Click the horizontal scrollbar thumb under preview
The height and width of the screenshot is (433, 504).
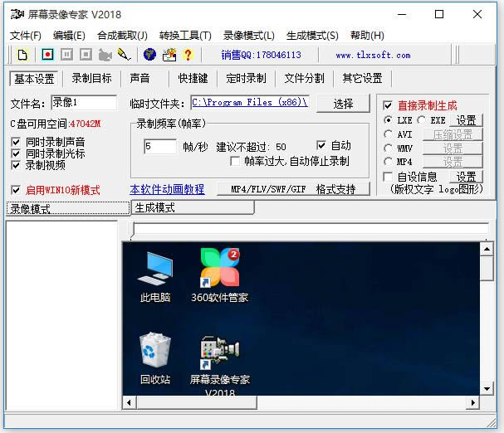(197, 402)
